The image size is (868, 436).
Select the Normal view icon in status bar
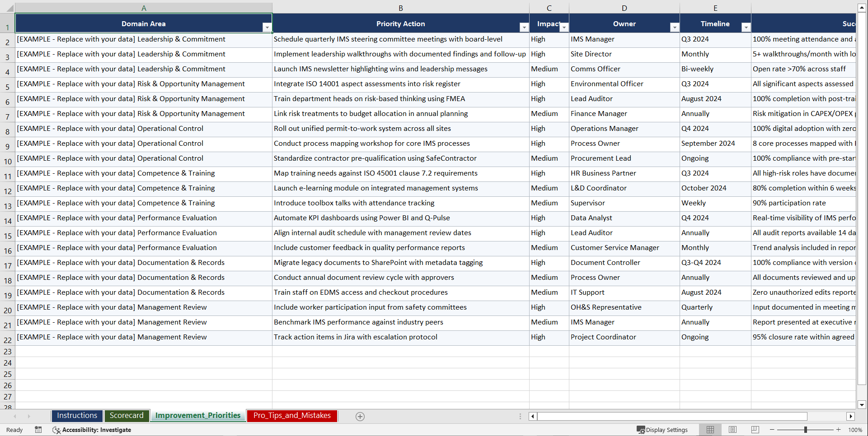(x=710, y=430)
